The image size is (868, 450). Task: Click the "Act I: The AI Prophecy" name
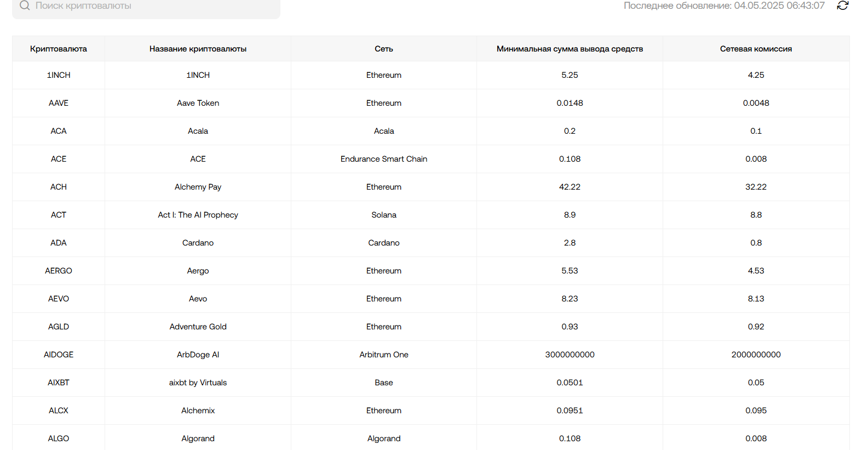[198, 215]
